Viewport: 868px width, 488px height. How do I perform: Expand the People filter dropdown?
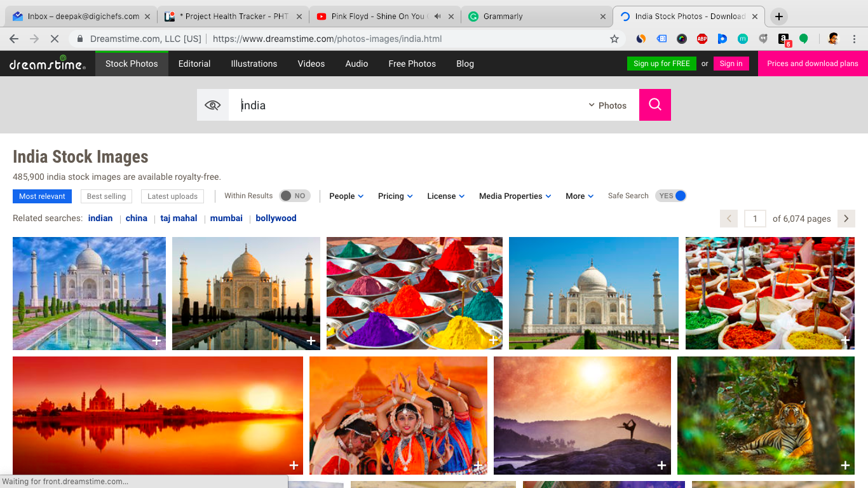tap(346, 196)
